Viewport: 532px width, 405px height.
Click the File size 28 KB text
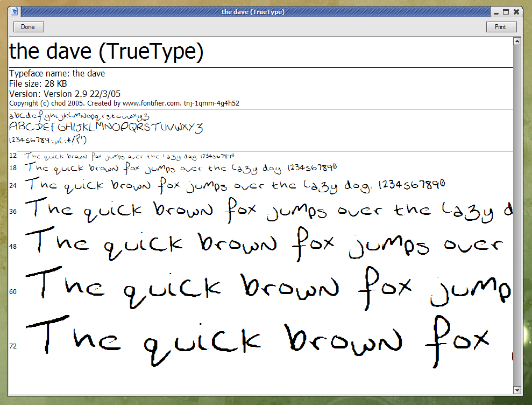[38, 83]
